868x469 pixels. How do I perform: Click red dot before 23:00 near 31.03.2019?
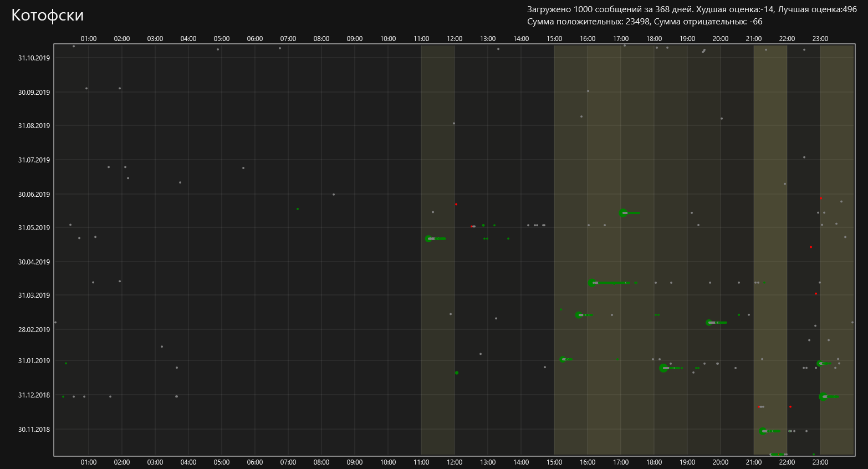(816, 293)
